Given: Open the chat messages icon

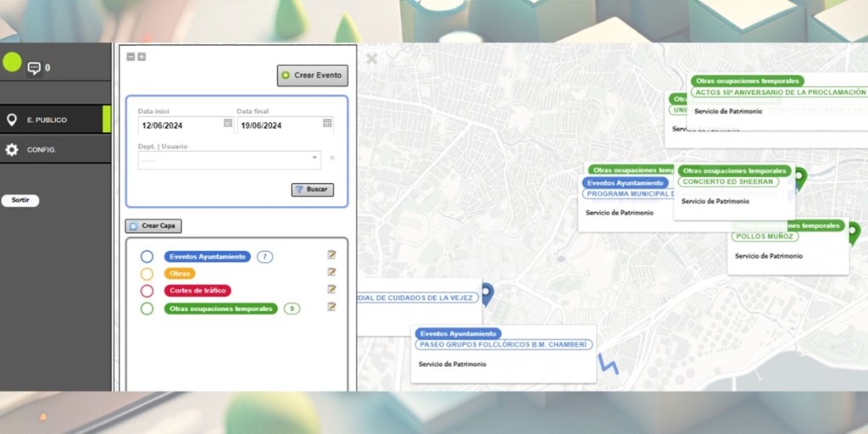Looking at the screenshot, I should [34, 68].
